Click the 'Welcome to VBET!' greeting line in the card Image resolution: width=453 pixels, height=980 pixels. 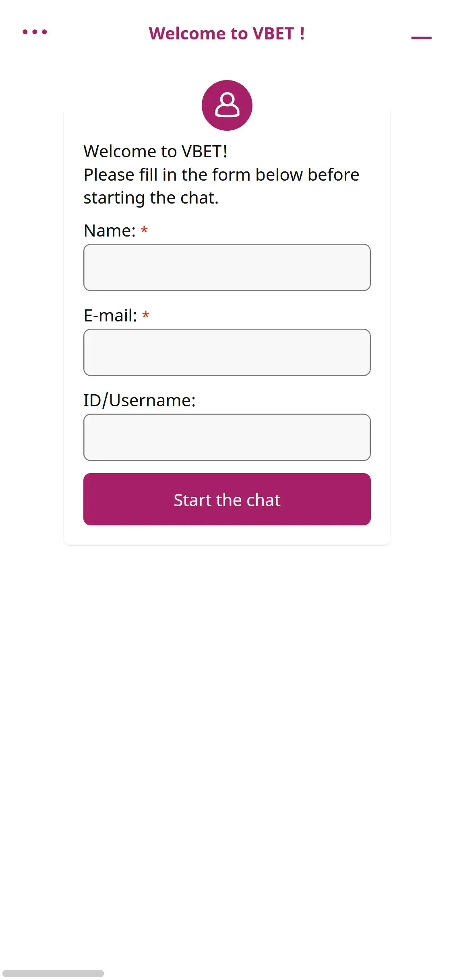[155, 152]
